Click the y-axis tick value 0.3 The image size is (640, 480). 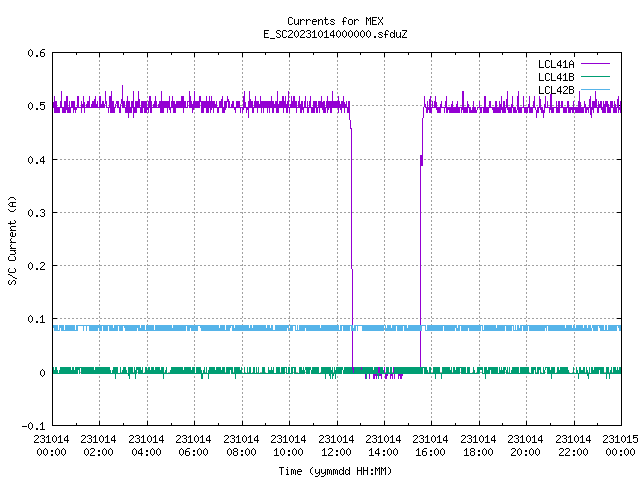(x=36, y=213)
